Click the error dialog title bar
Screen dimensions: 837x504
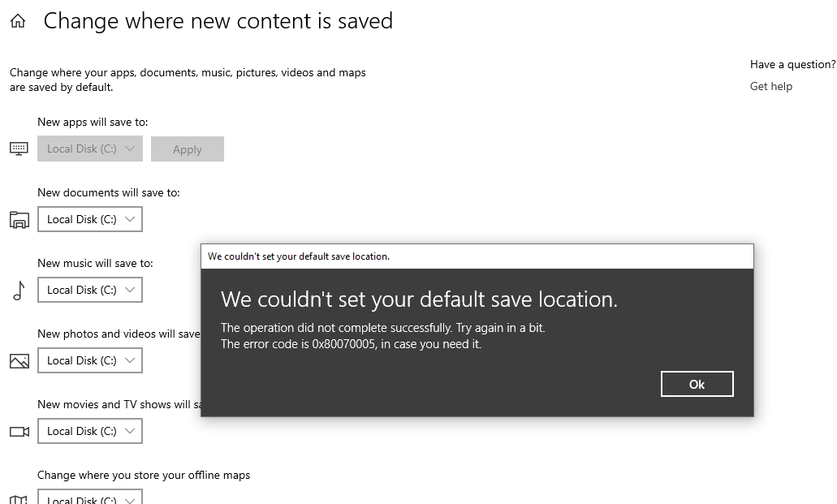click(x=477, y=256)
